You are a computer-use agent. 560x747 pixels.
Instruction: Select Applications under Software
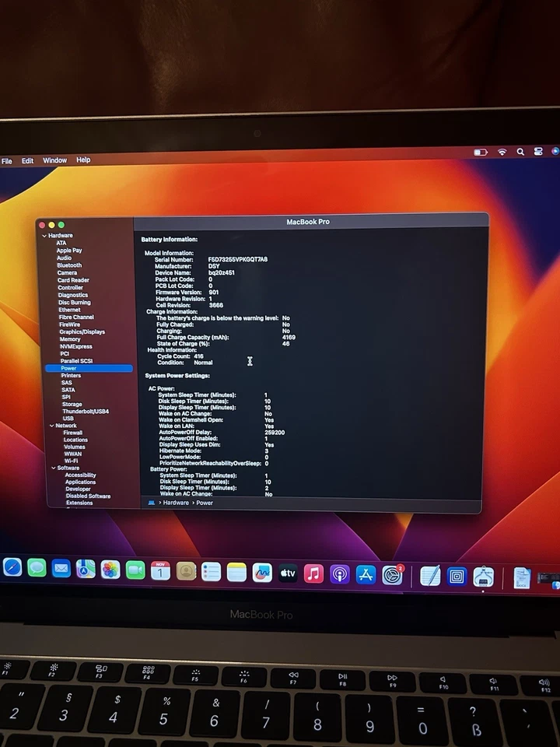pos(80,482)
